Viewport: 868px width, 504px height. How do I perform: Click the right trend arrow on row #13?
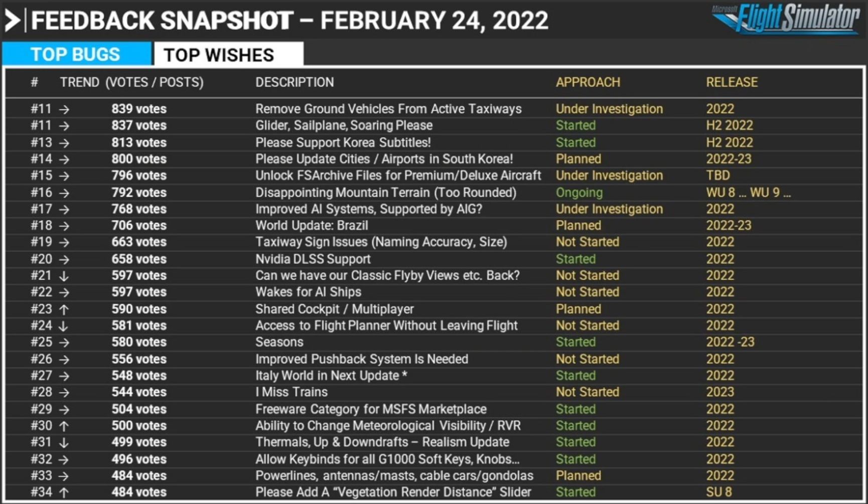64,143
